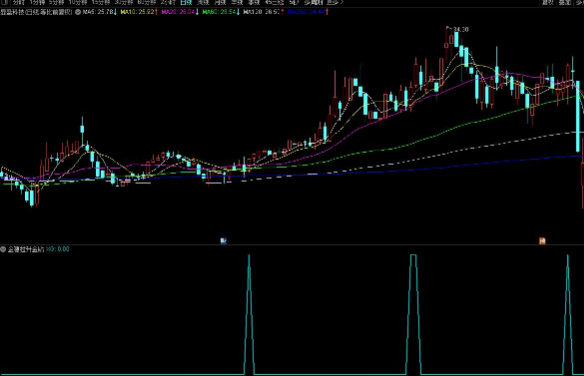Switch to the 30分钟 period tab
This screenshot has width=584, height=376.
[x=124, y=2]
